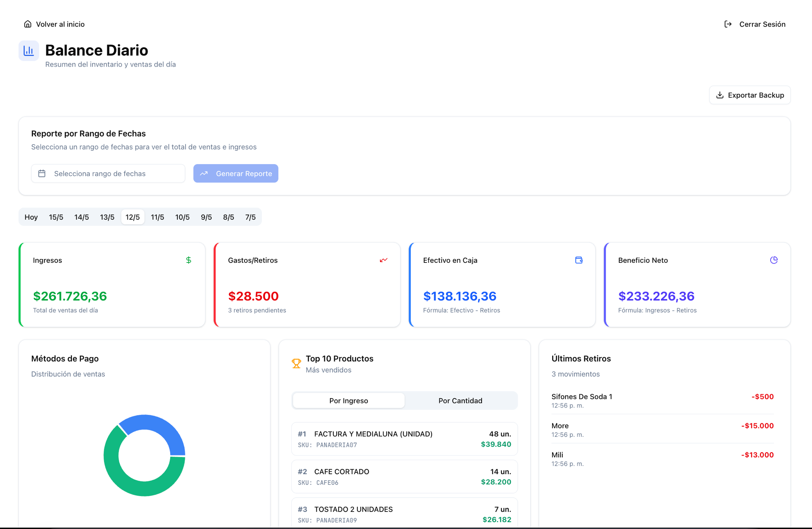The height and width of the screenshot is (529, 812).
Task: Click the pie chart icon in Beneficio Neto
Action: click(774, 260)
